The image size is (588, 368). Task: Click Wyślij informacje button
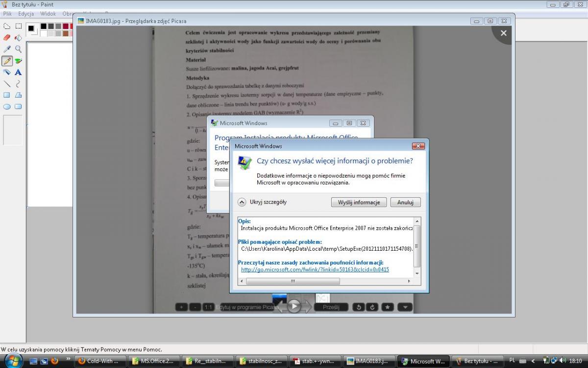click(x=359, y=202)
